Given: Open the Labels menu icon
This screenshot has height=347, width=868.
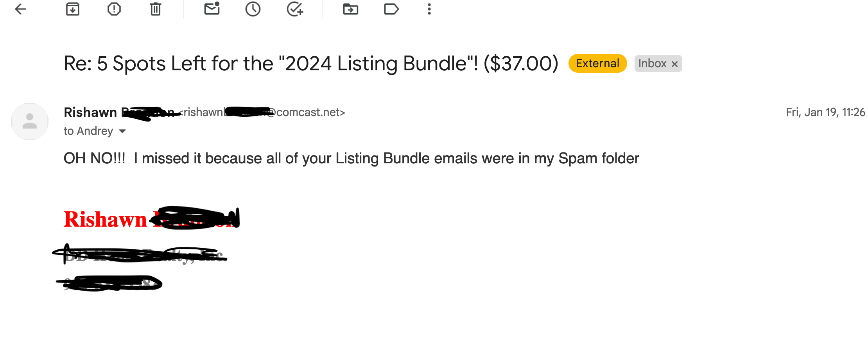Looking at the screenshot, I should [x=391, y=9].
